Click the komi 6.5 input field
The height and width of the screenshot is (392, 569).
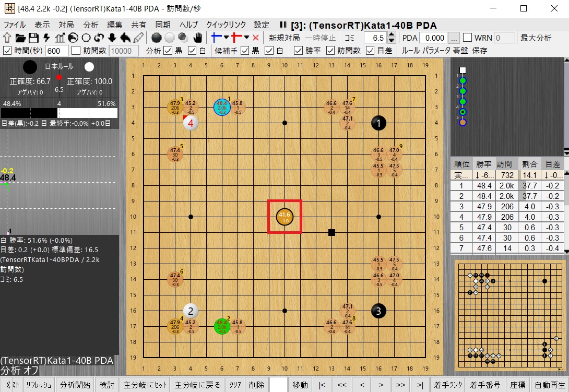point(375,38)
